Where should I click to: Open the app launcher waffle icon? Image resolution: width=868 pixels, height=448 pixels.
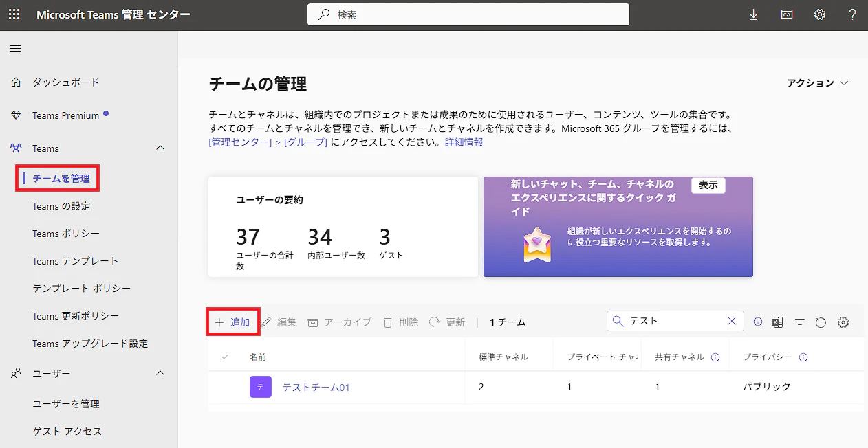(x=14, y=14)
